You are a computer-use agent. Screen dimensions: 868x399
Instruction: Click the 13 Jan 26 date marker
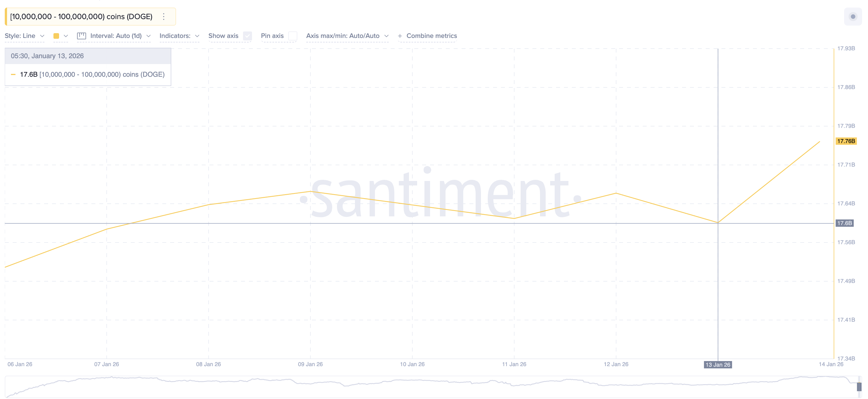click(718, 365)
